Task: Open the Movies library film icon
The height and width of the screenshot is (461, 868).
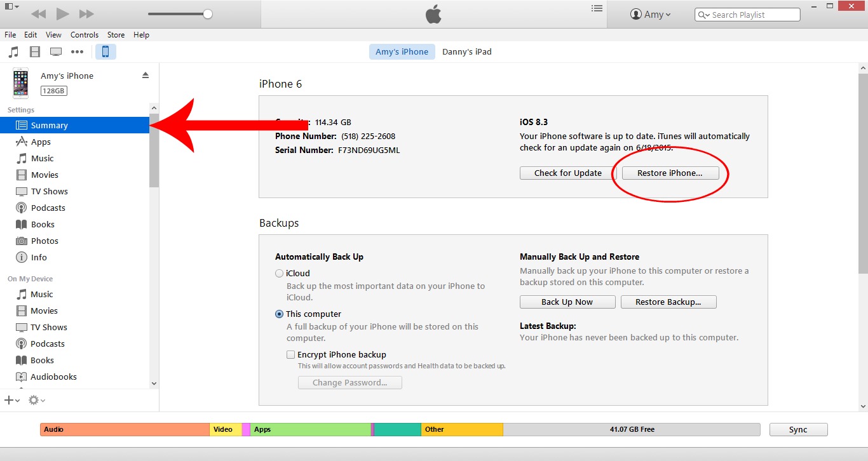Action: (x=35, y=52)
